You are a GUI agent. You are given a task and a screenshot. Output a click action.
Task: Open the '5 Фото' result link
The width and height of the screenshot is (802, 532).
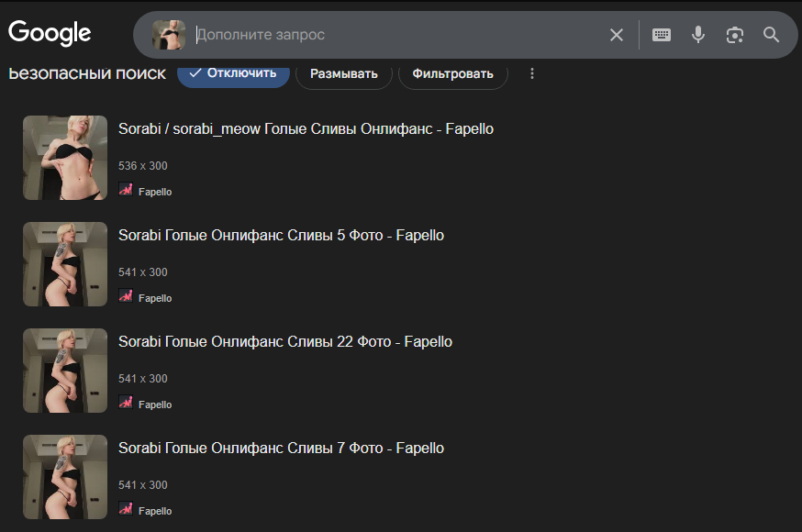[x=281, y=236]
